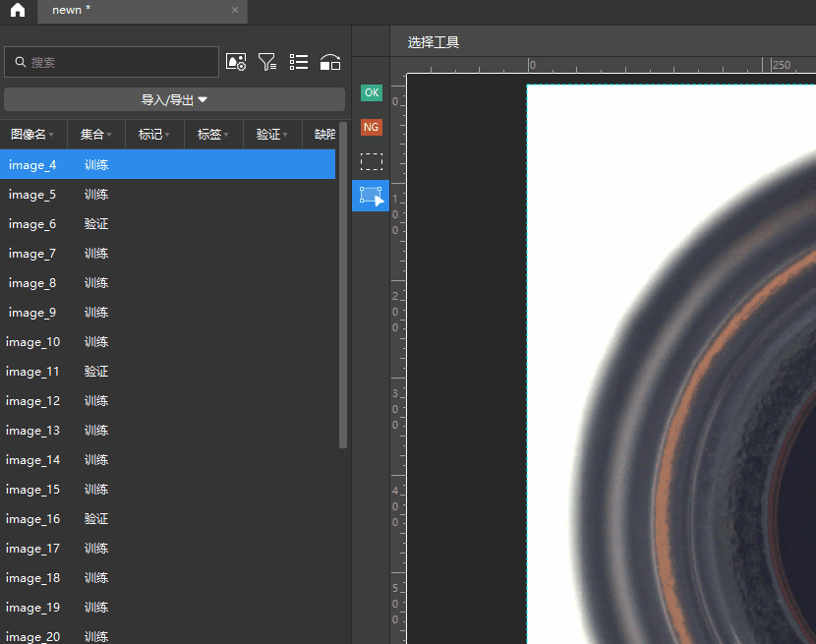Select image_17 in the image list
Screen dimensions: 816x644
click(x=167, y=549)
